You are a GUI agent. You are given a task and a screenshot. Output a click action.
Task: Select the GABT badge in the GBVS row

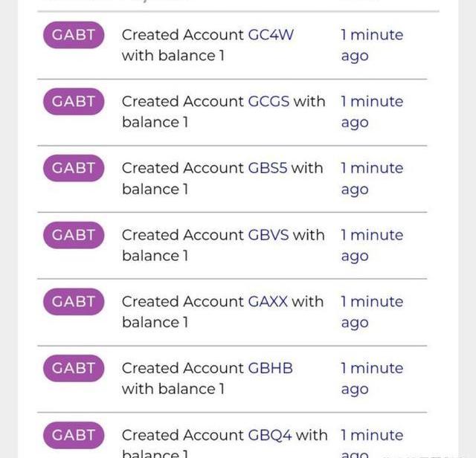click(74, 236)
